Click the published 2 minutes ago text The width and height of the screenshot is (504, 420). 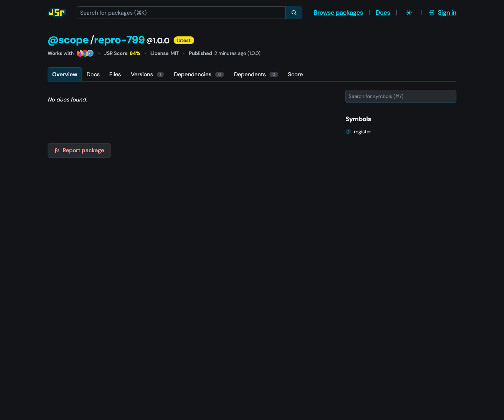pos(237,53)
